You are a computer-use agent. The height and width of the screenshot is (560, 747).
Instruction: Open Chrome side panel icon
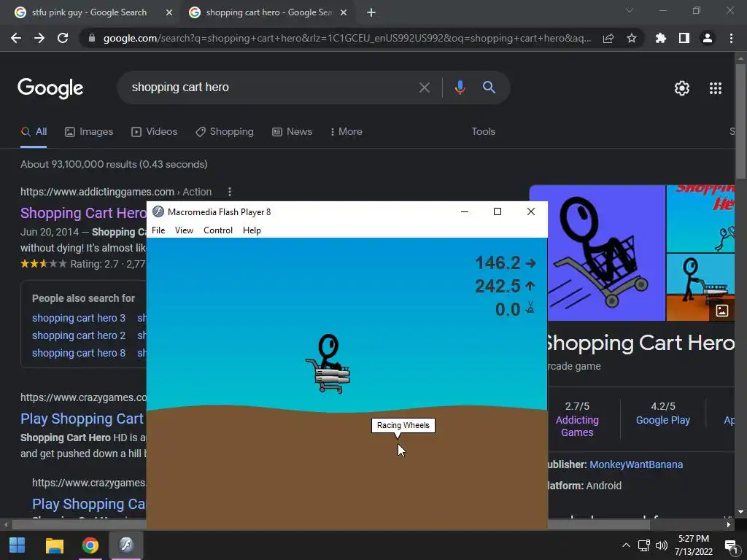point(684,38)
